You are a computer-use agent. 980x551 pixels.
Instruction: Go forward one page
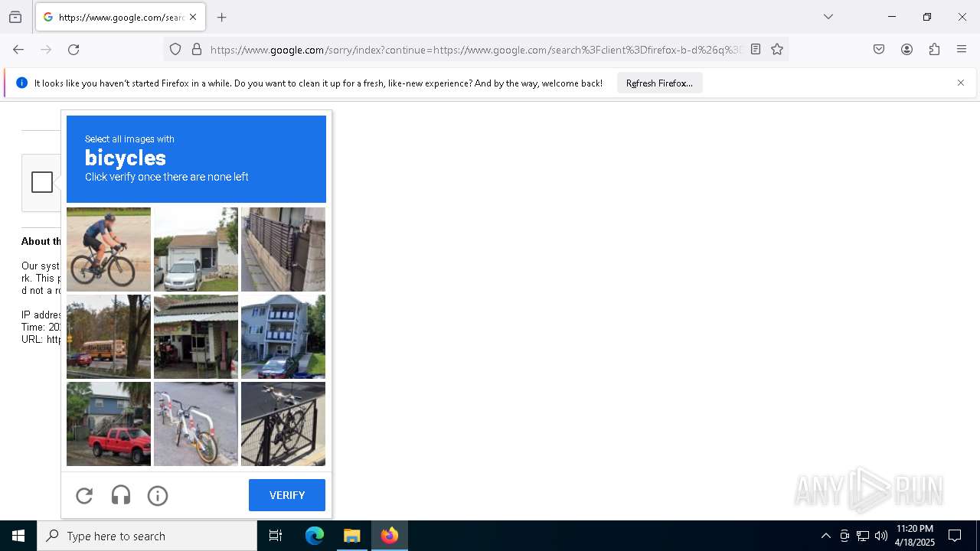(46, 49)
